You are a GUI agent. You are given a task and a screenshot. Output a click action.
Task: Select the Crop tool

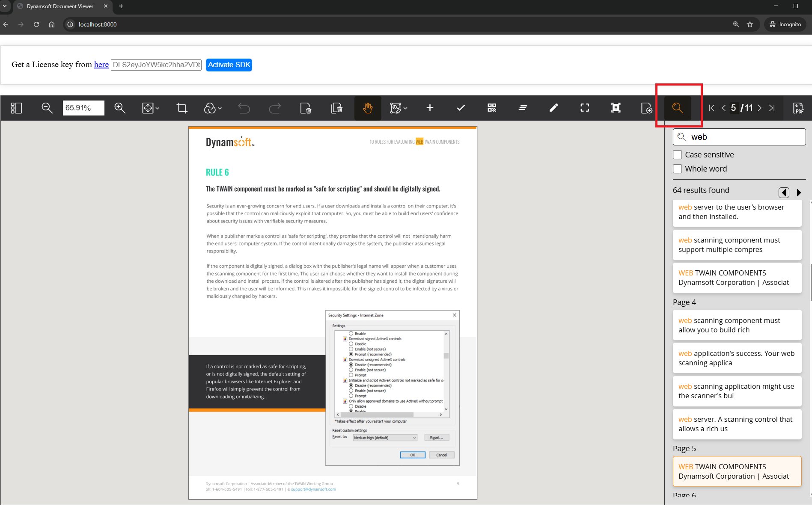pos(182,108)
